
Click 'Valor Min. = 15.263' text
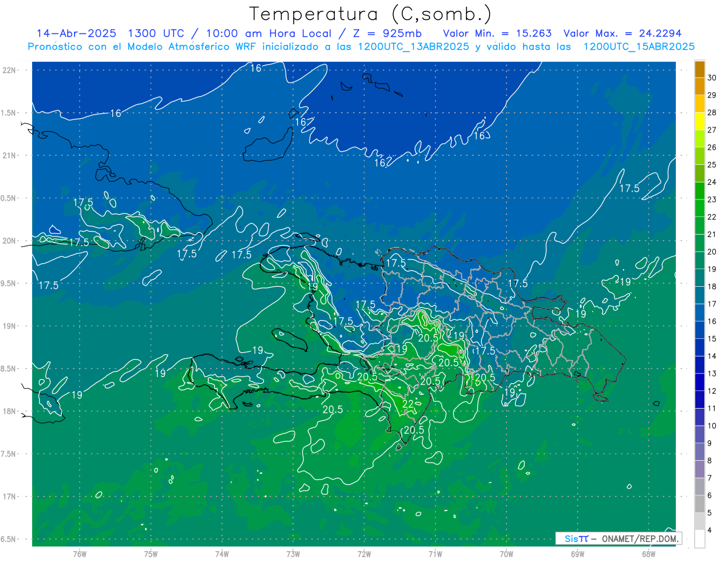(497, 33)
